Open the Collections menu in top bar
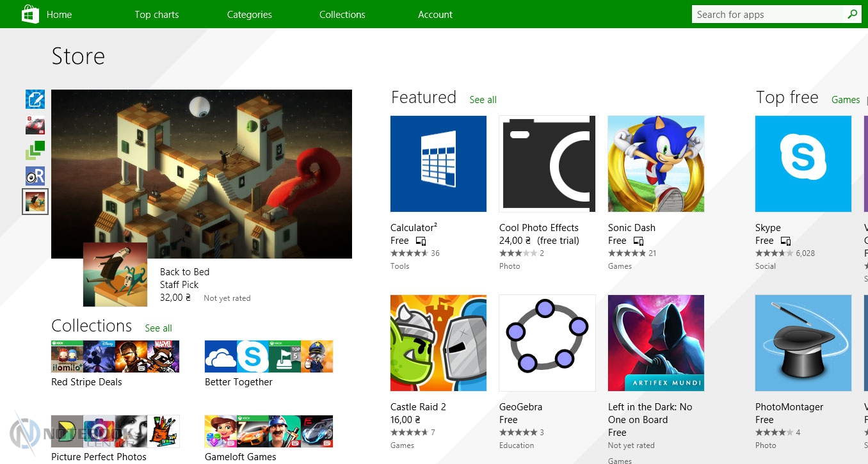Screen dimensions: 868x464 (342, 14)
